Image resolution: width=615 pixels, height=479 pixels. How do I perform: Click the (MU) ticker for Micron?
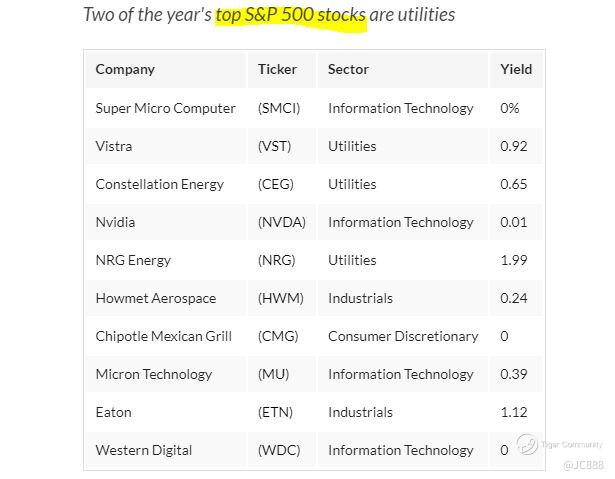[273, 374]
